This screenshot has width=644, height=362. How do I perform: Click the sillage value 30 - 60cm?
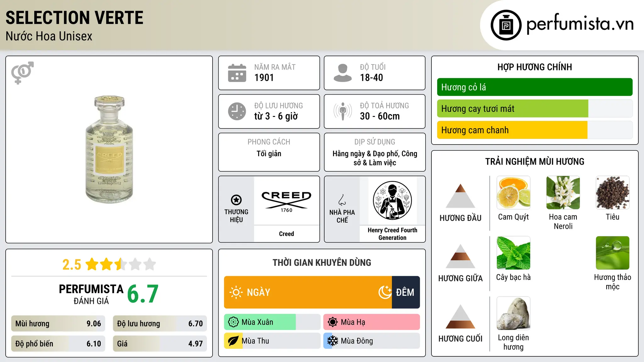pos(380,116)
